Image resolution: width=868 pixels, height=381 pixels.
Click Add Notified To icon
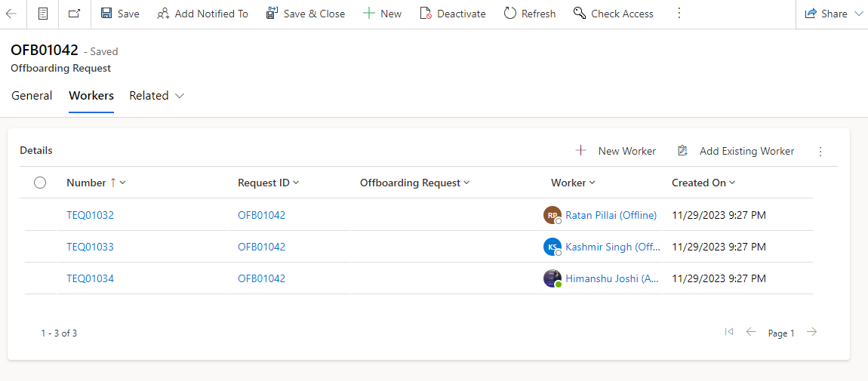pos(163,14)
